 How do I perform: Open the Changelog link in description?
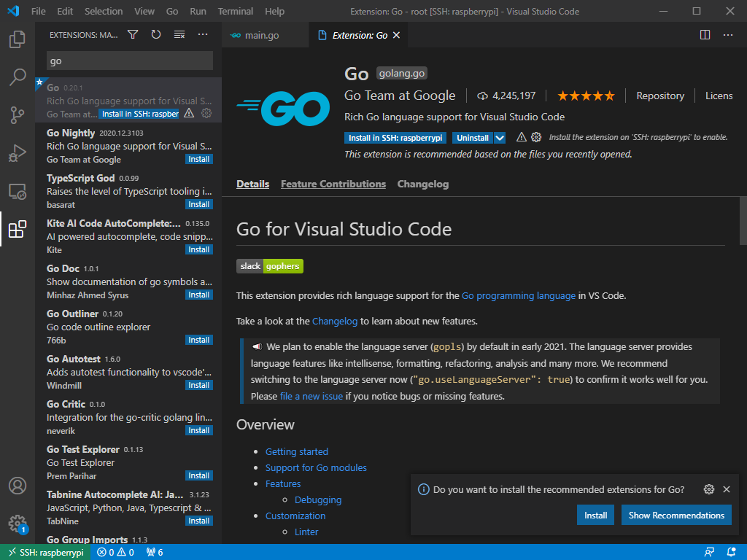[334, 322]
